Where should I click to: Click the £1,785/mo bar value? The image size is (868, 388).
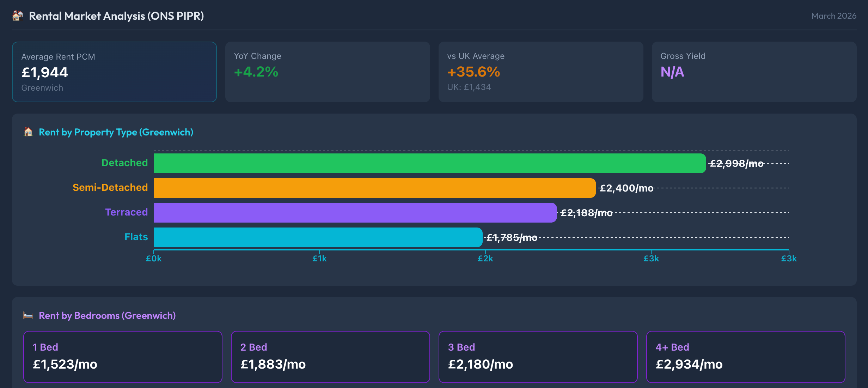512,238
